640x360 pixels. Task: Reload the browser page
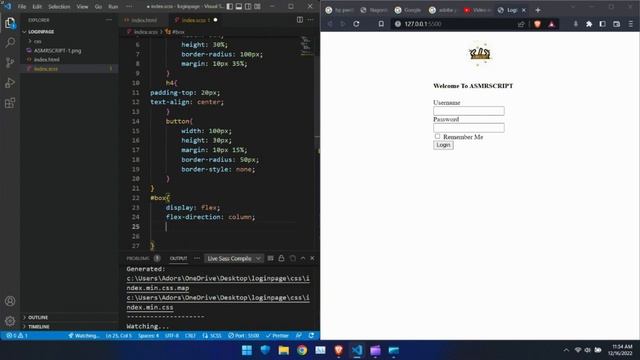click(356, 24)
